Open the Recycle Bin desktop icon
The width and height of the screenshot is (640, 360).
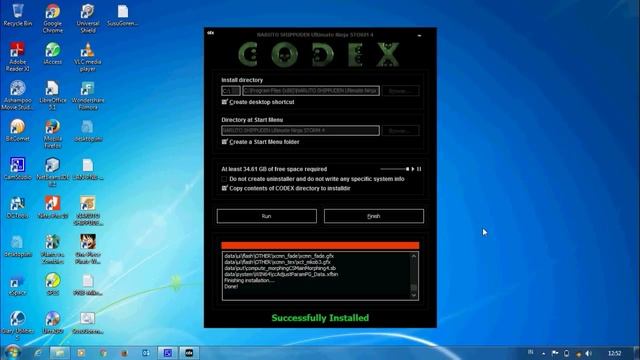[18, 16]
